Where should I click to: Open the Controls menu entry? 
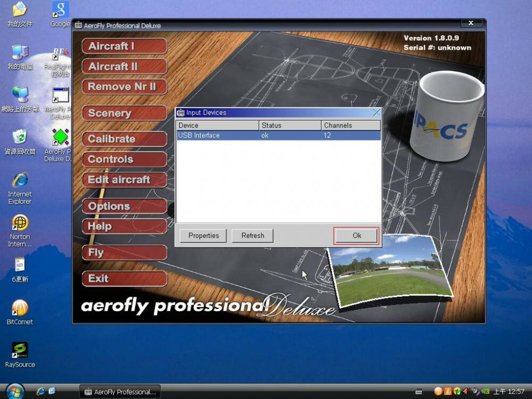pyautogui.click(x=124, y=160)
